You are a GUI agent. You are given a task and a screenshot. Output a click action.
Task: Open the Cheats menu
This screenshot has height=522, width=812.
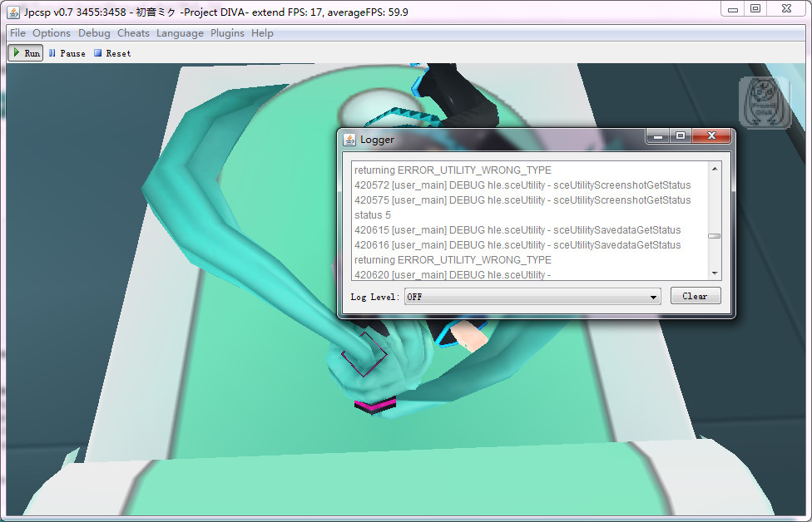[133, 33]
